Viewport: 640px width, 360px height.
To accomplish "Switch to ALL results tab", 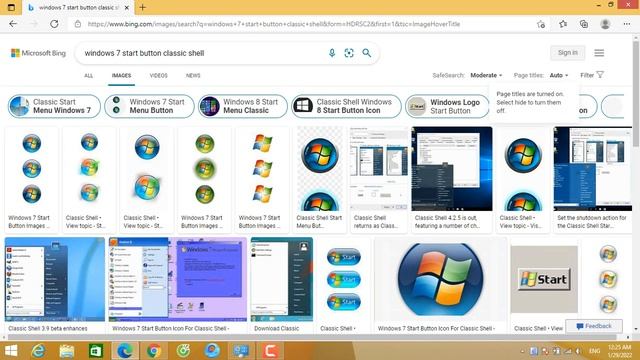I will [x=89, y=76].
